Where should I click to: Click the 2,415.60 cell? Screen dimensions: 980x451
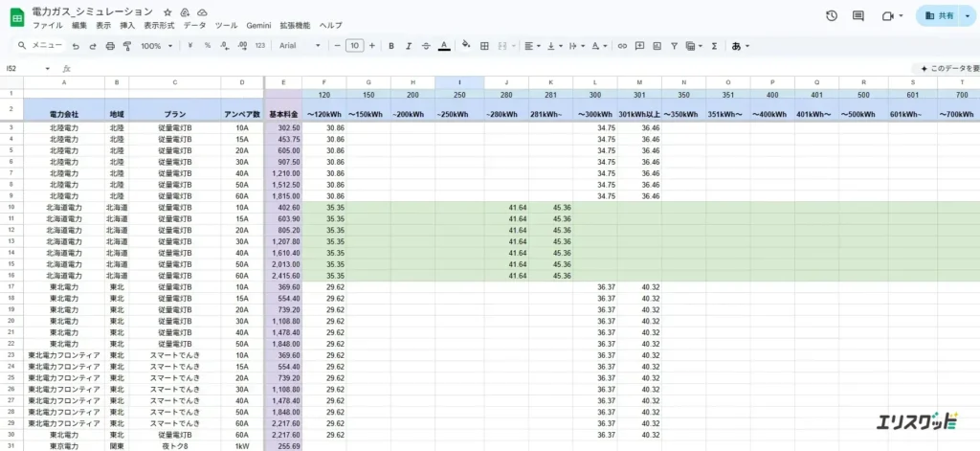[283, 275]
